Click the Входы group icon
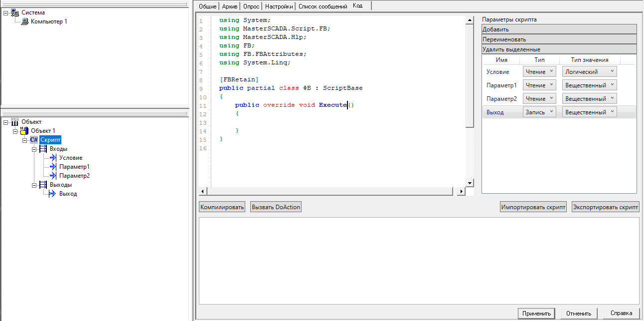644x321 pixels. [x=43, y=149]
